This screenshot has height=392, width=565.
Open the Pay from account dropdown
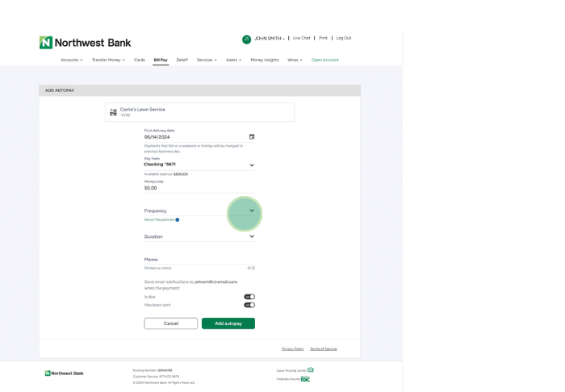(252, 165)
